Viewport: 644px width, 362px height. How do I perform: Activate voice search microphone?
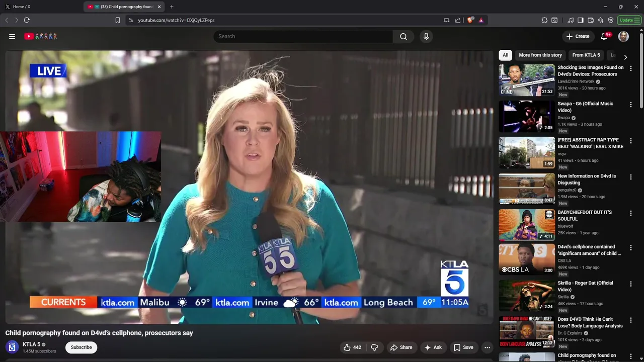pyautogui.click(x=426, y=36)
